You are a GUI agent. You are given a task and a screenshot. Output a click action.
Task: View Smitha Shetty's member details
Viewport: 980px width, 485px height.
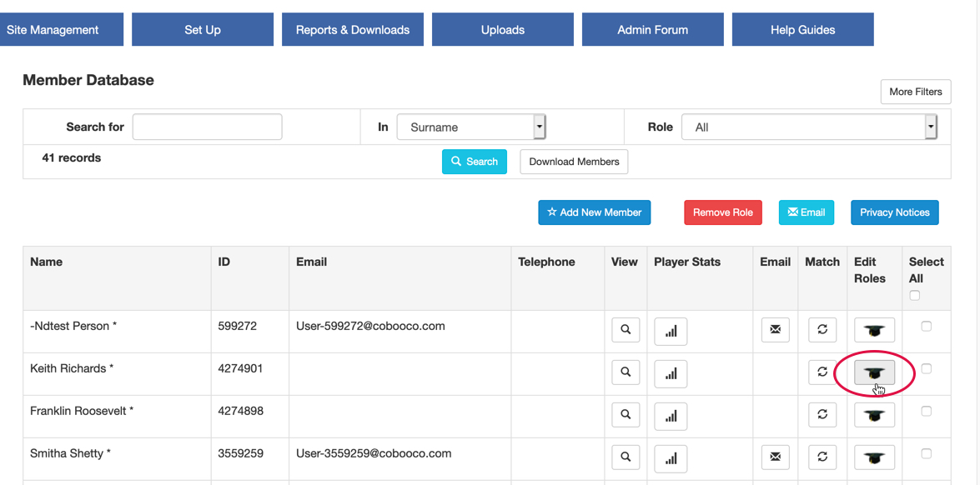[x=626, y=457]
